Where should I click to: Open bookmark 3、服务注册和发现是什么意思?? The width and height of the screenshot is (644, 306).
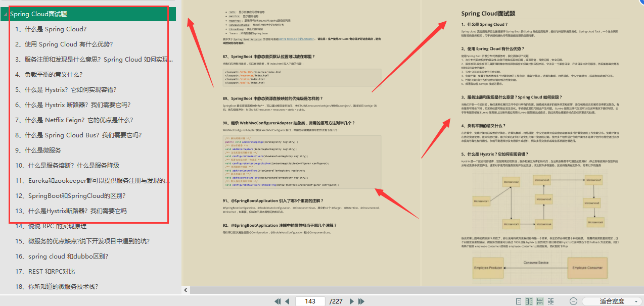[x=94, y=60]
